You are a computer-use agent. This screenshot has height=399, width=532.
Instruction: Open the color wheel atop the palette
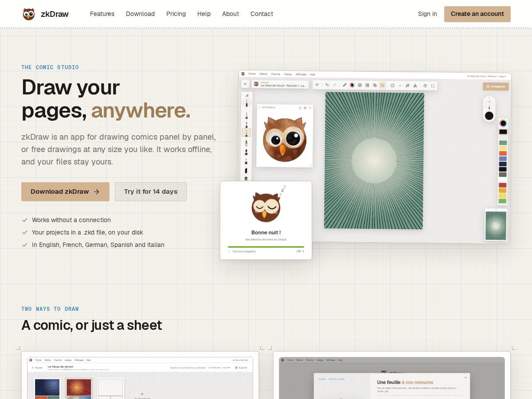pyautogui.click(x=503, y=123)
